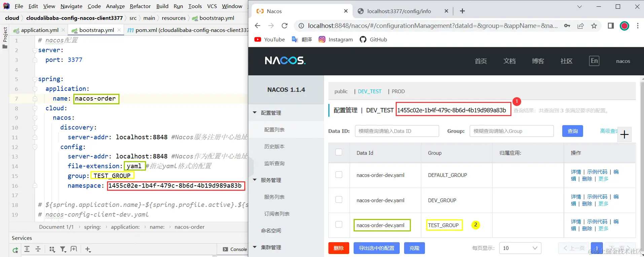Open 历史版本 in the sidebar
Image resolution: width=644 pixels, height=257 pixels.
274,146
